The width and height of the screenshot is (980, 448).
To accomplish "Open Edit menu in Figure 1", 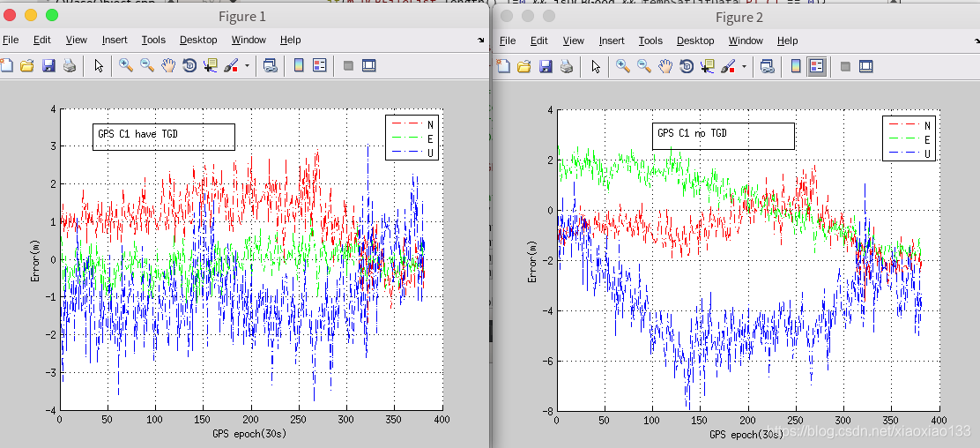I will pyautogui.click(x=42, y=40).
